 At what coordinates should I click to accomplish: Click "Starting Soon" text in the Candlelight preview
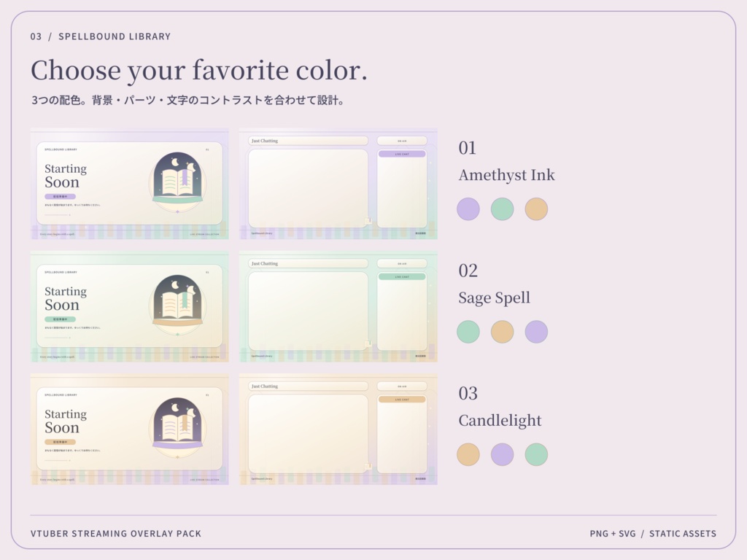pyautogui.click(x=66, y=421)
